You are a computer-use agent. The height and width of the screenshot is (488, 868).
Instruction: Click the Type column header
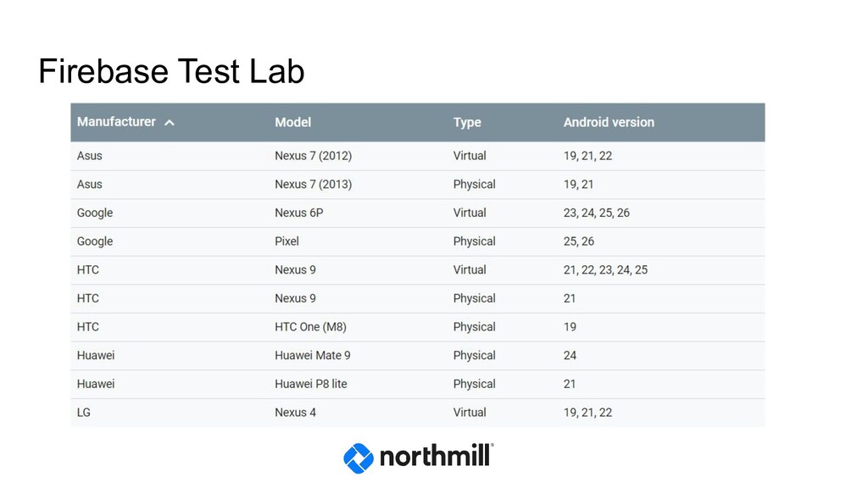(x=467, y=123)
